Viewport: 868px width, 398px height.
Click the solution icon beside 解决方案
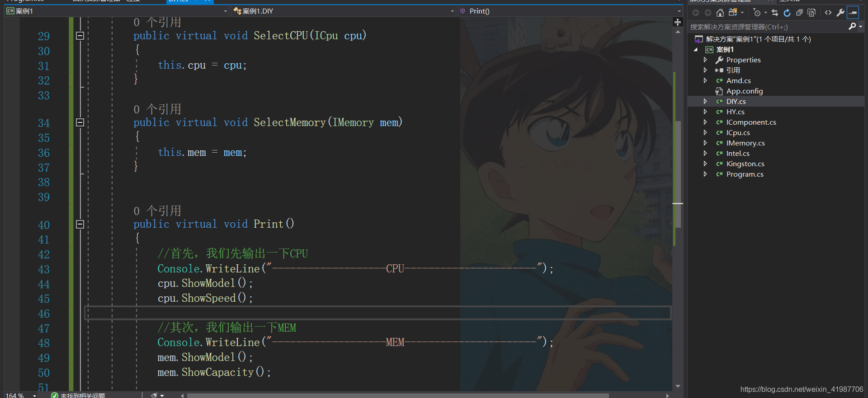[x=699, y=39]
